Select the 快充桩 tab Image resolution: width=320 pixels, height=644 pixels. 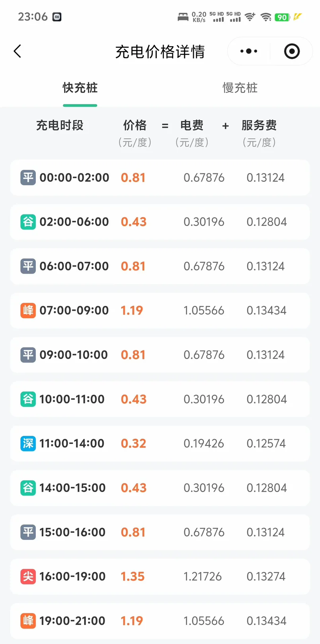tap(80, 88)
